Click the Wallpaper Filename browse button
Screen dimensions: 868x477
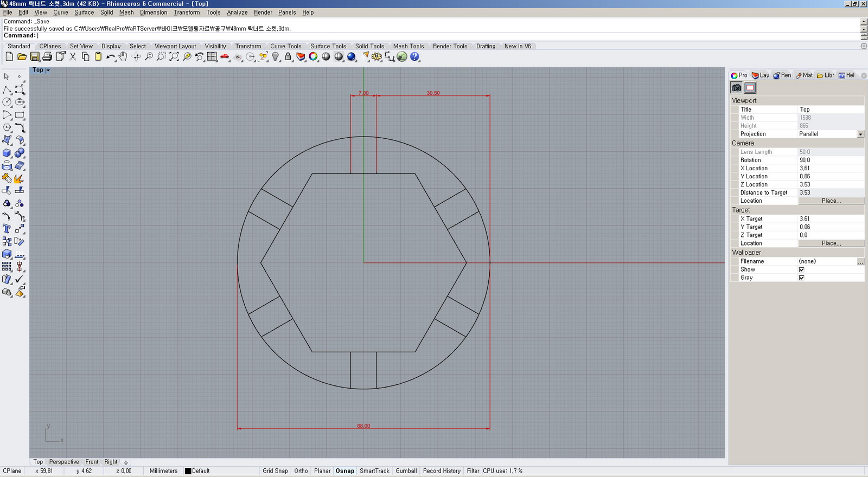pos(860,261)
